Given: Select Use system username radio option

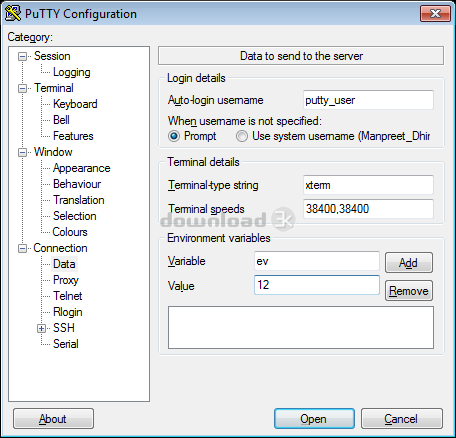Looking at the screenshot, I should [x=242, y=136].
